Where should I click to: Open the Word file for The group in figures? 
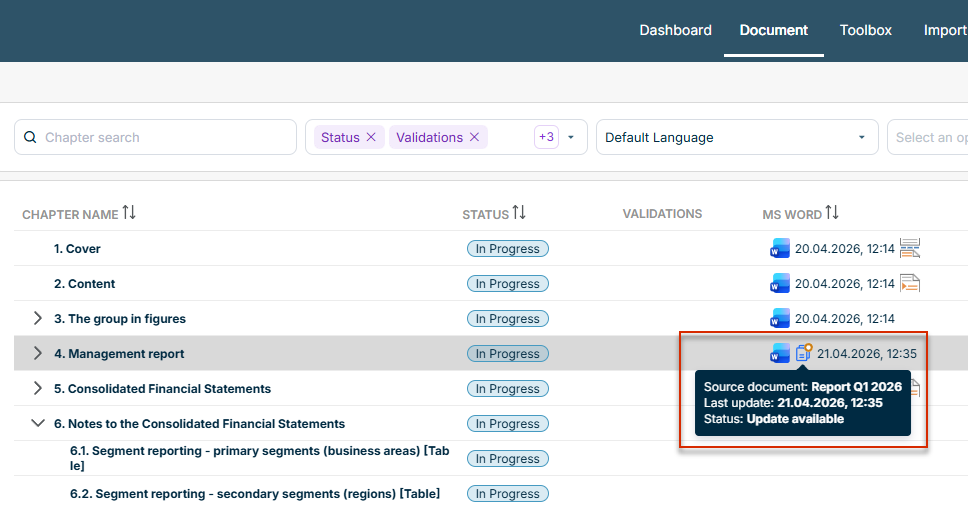click(x=780, y=319)
